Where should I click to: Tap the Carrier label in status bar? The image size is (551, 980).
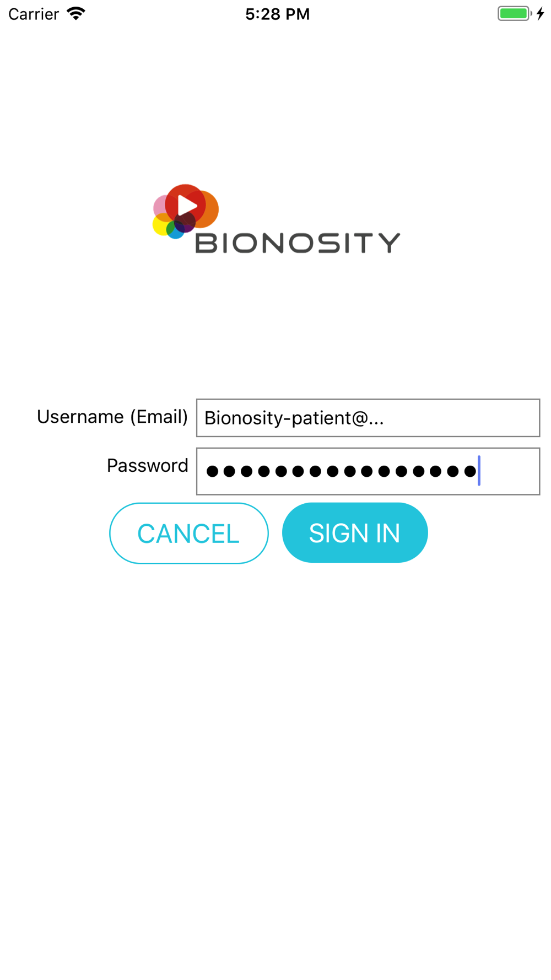34,14
